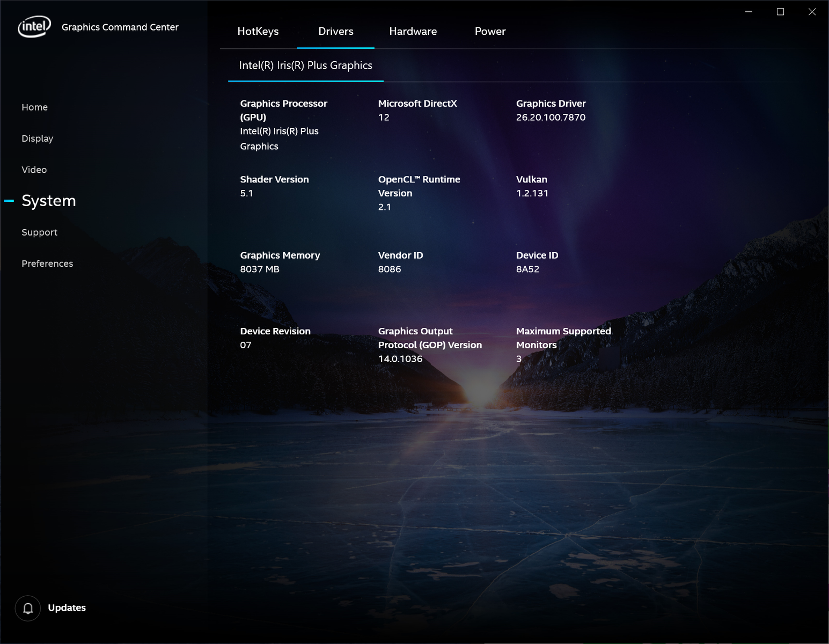This screenshot has width=829, height=644.
Task: Switch to the HotKeys tab
Action: coord(258,31)
